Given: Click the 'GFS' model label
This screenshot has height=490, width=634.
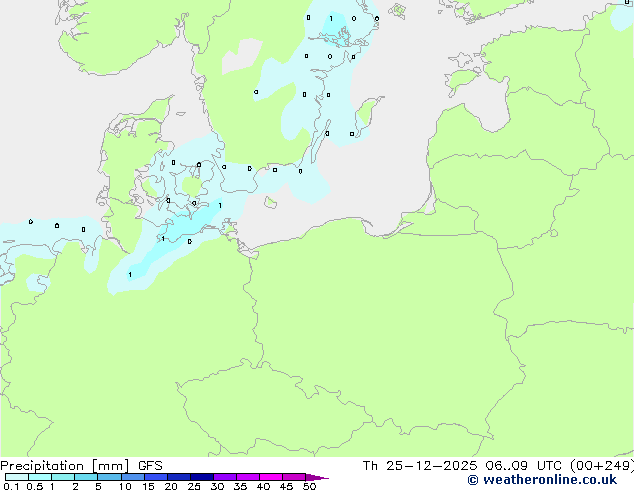Looking at the screenshot, I should click(x=150, y=466).
